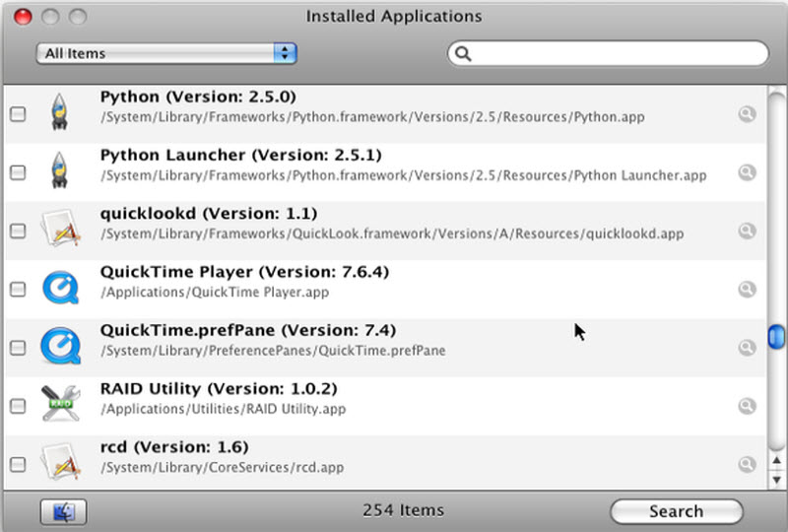Click the QuickTime Player icon

click(x=61, y=287)
